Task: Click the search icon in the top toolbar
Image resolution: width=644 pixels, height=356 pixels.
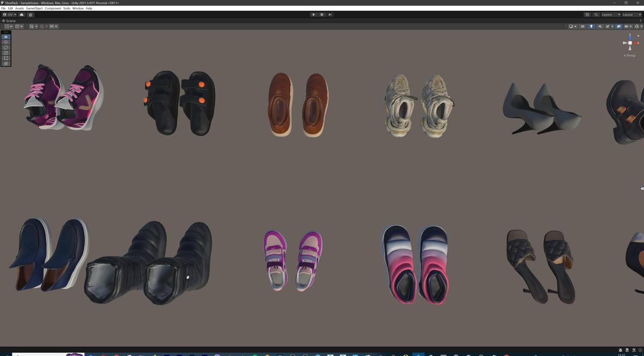Action: 596,14
